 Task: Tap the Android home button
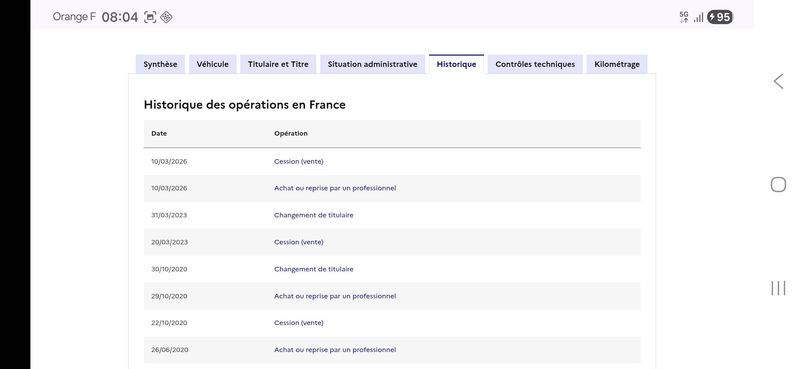(778, 184)
